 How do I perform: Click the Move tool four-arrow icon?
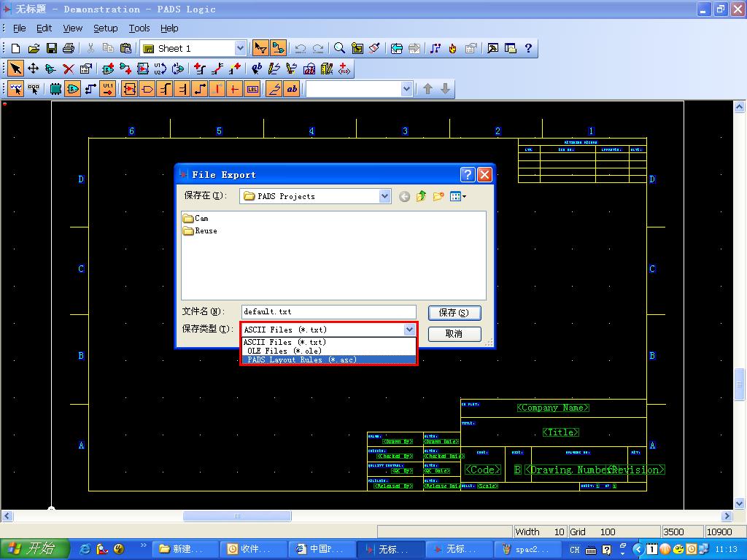tap(33, 69)
